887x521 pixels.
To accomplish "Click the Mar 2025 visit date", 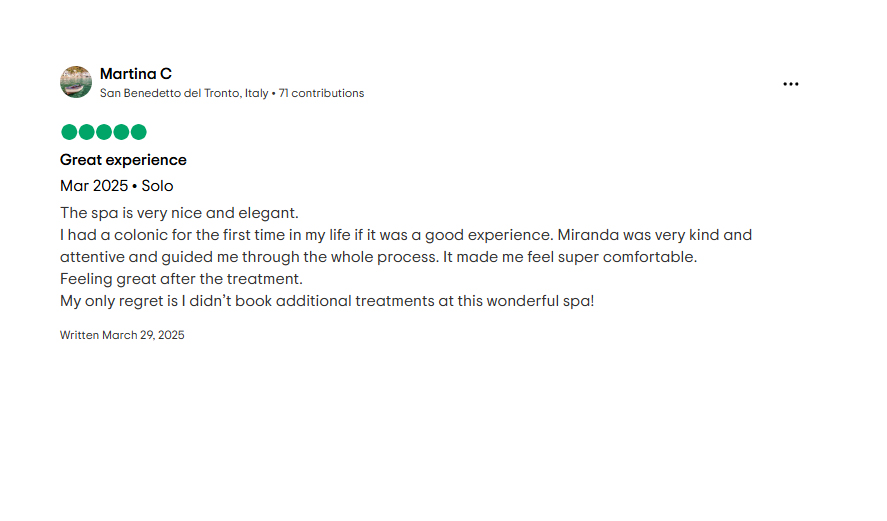I will (x=94, y=186).
